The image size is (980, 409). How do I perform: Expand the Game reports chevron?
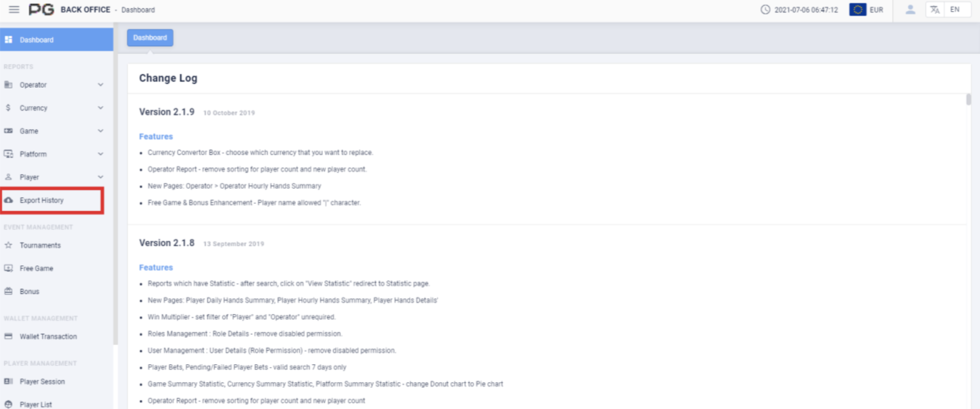pos(101,131)
